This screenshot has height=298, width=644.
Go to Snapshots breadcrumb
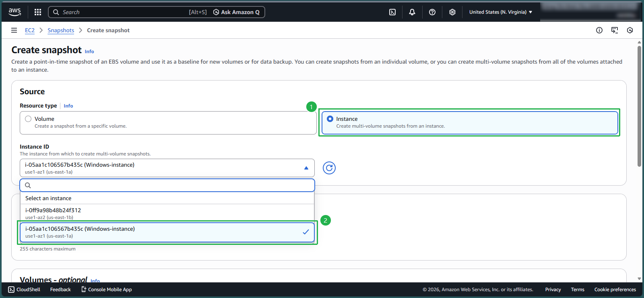point(61,30)
